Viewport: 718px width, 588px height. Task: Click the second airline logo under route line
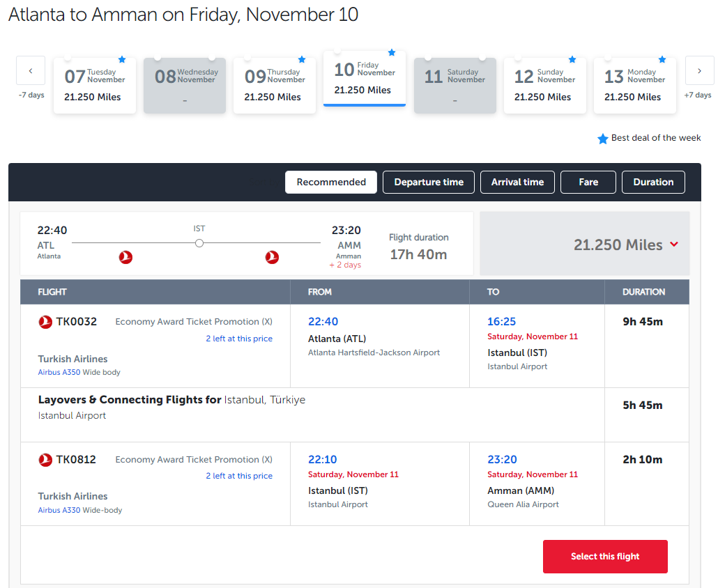coord(272,258)
